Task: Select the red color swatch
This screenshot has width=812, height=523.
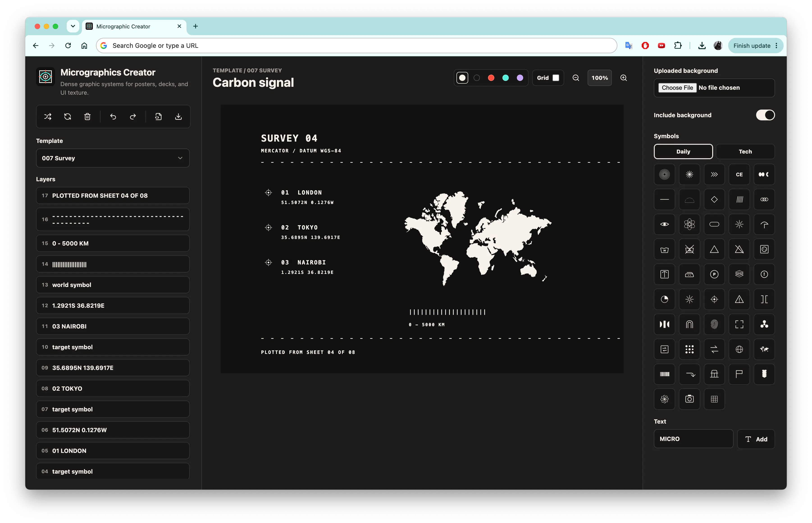Action: coord(491,78)
